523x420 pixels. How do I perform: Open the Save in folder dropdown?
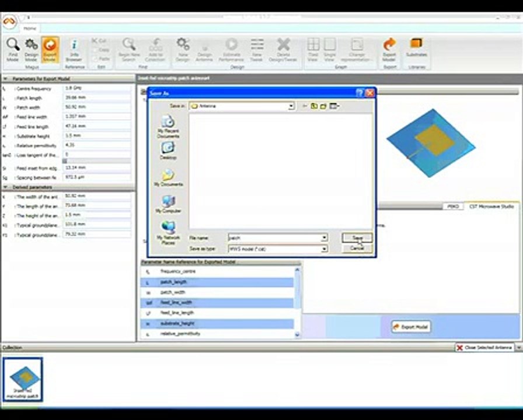(291, 106)
